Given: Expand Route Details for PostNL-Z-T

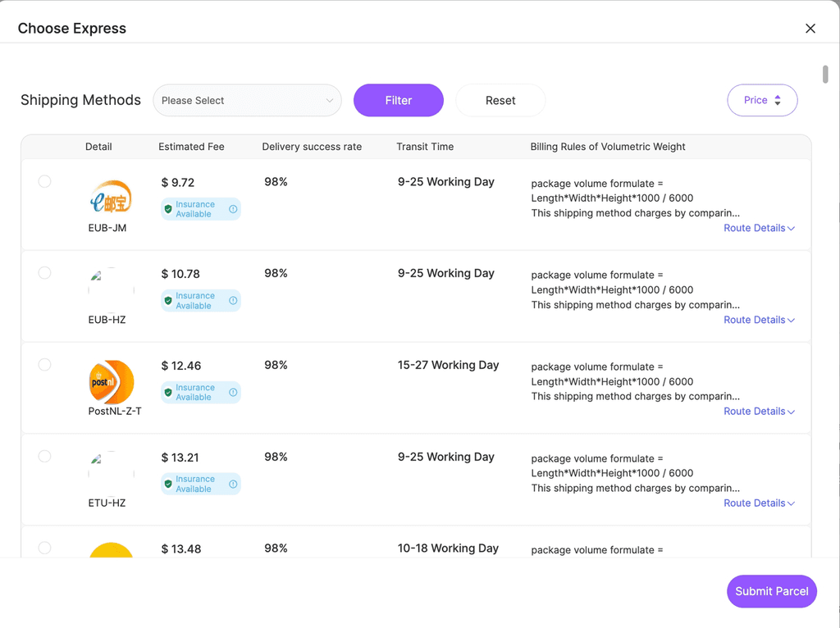Looking at the screenshot, I should point(759,412).
